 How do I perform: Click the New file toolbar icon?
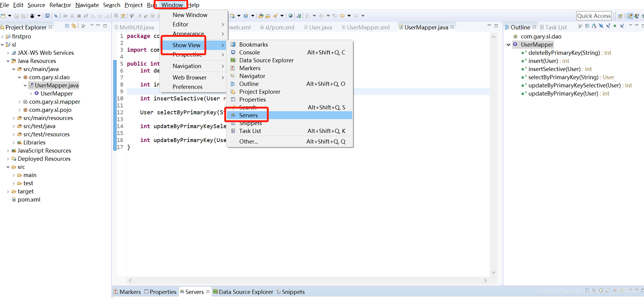3,16
